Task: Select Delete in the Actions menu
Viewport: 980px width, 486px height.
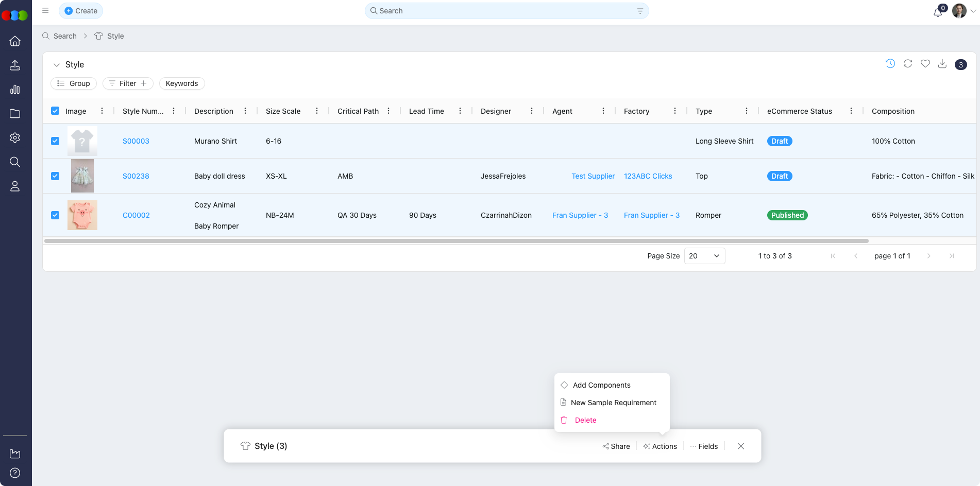Action: point(585,420)
